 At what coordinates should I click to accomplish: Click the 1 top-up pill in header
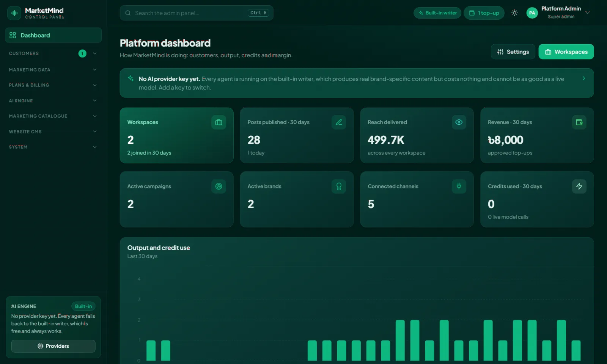pyautogui.click(x=484, y=13)
